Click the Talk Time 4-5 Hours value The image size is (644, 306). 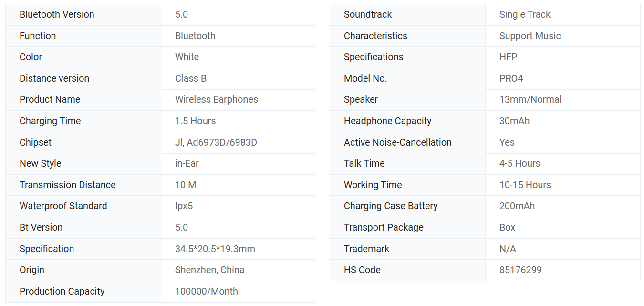pyautogui.click(x=519, y=163)
